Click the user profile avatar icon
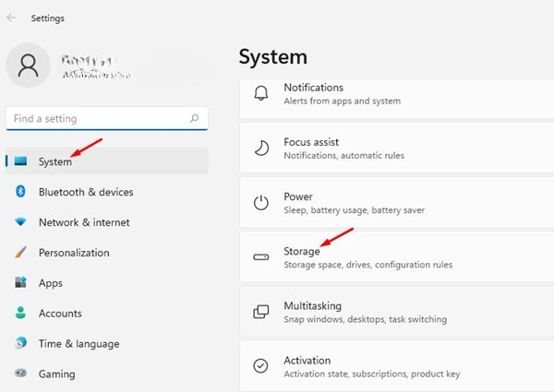 [28, 65]
